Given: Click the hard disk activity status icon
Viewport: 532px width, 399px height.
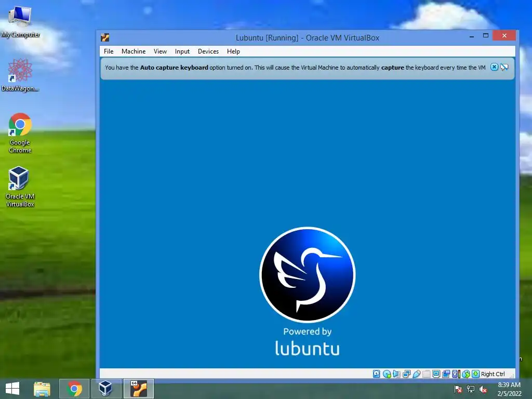Looking at the screenshot, I should coord(376,374).
